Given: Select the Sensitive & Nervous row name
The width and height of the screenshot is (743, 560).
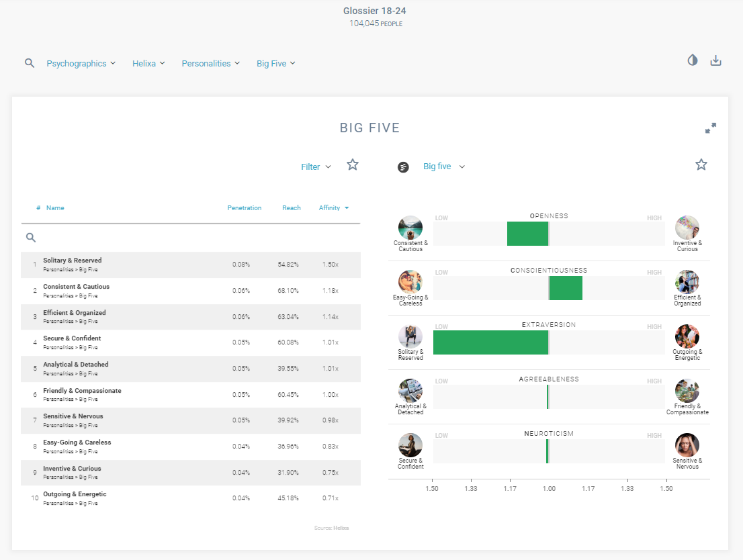Looking at the screenshot, I should (73, 416).
